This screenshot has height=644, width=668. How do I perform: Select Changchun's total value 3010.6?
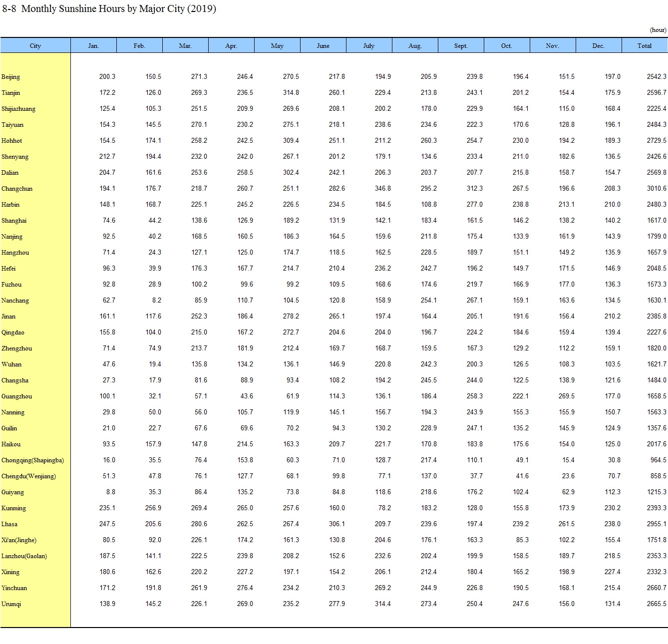(x=656, y=189)
